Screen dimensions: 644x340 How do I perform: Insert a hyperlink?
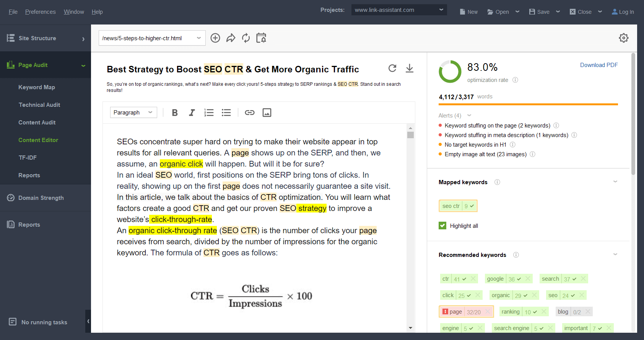tap(250, 113)
